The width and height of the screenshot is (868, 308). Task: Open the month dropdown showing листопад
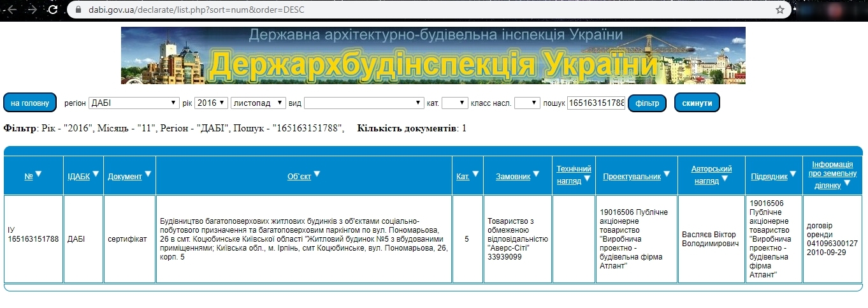pos(259,103)
